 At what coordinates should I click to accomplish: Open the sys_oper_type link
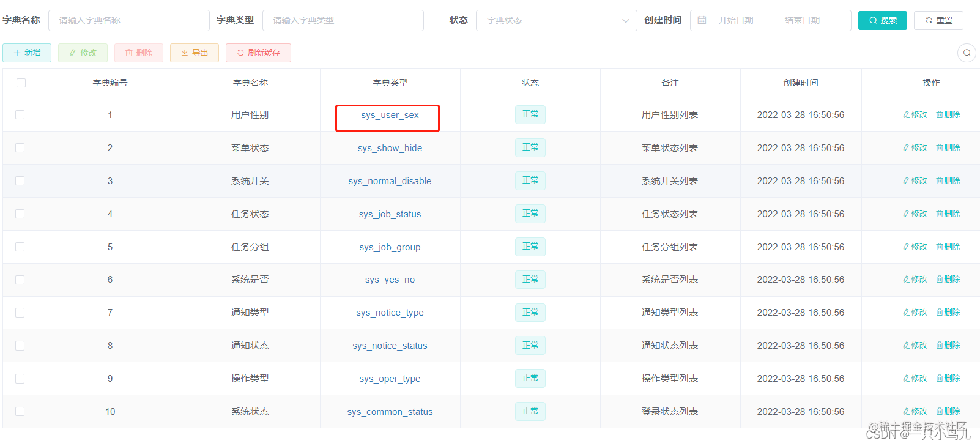(x=390, y=379)
